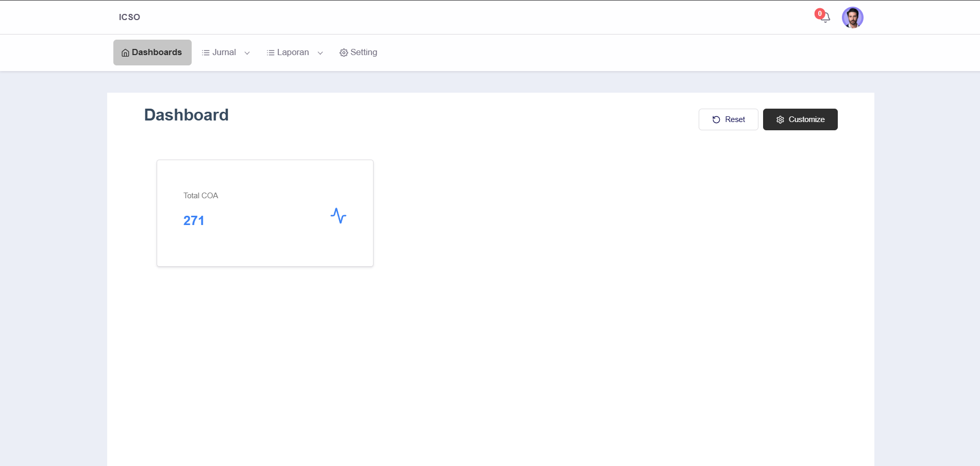Click the ICSO brand logo text
980x466 pixels.
(129, 17)
